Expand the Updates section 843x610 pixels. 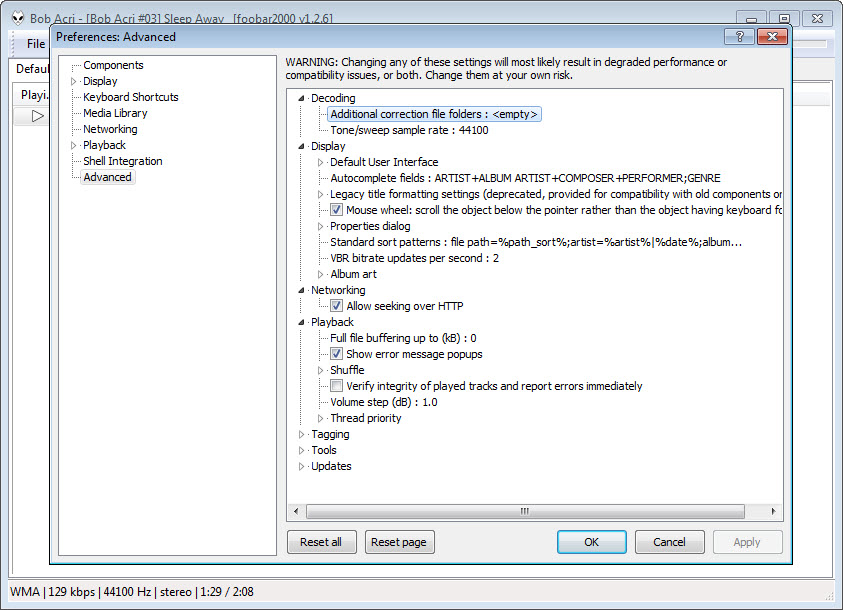(302, 466)
